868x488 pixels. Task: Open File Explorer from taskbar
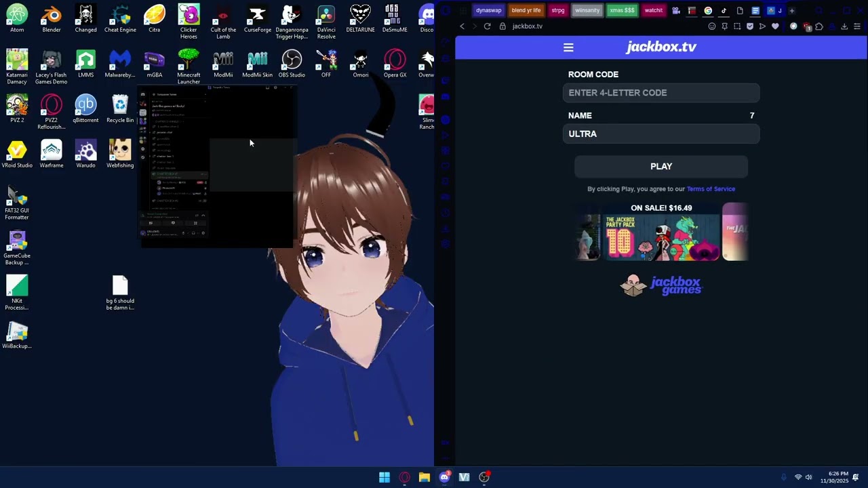click(425, 477)
